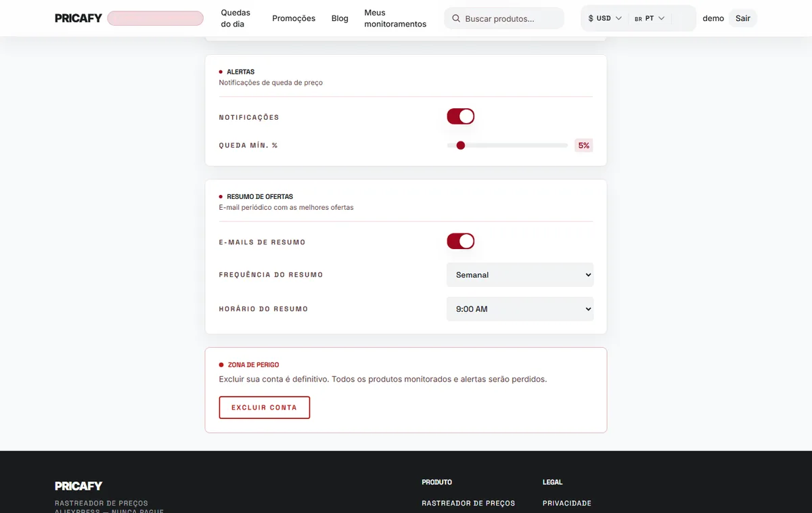The height and width of the screenshot is (513, 812).
Task: Toggle the Notificações switch
Action: coord(461,116)
